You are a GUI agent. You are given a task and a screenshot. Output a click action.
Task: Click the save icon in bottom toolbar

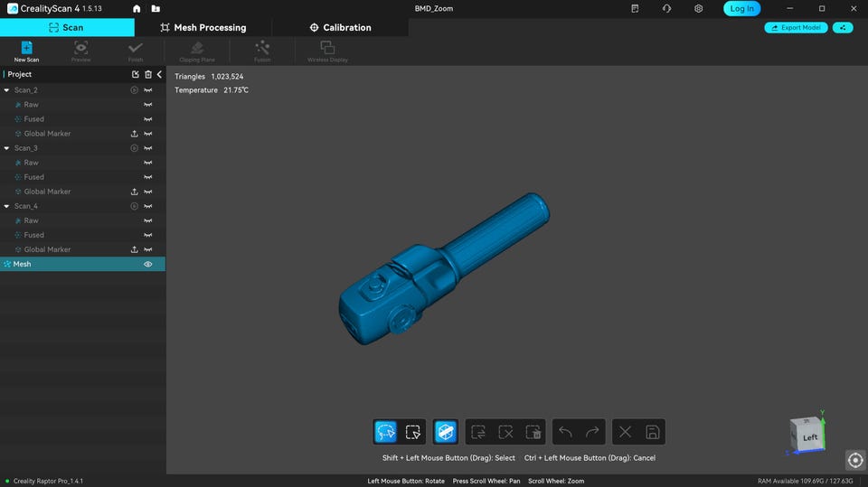[652, 432]
